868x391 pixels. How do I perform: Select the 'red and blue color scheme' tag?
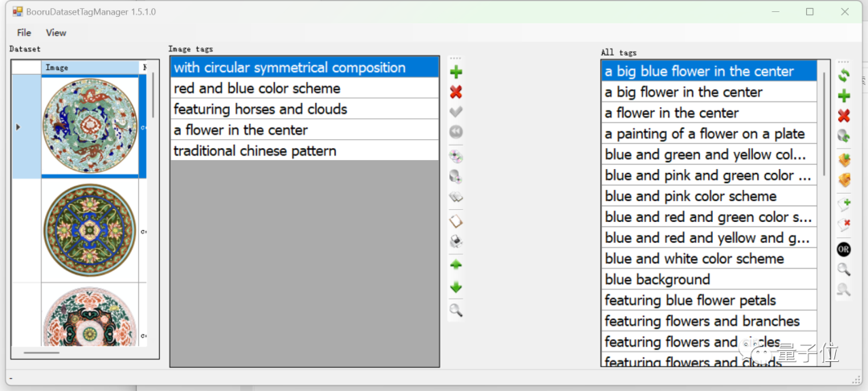(257, 88)
